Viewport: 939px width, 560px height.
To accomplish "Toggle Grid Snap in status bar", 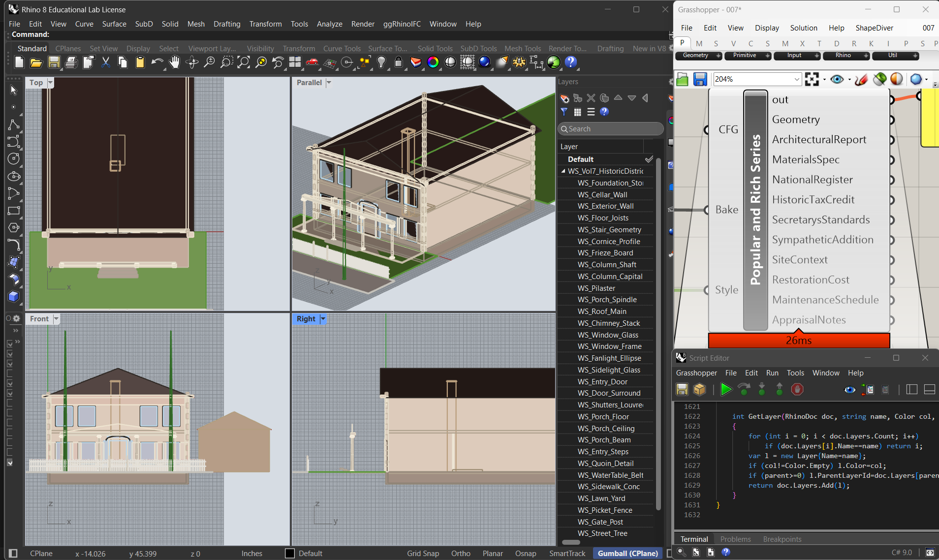I will tap(423, 554).
